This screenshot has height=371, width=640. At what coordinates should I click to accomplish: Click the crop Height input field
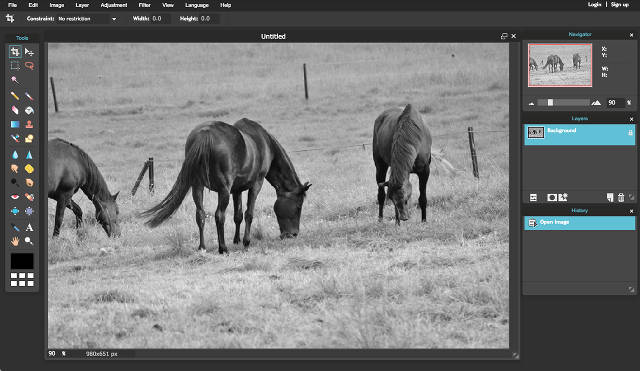208,19
